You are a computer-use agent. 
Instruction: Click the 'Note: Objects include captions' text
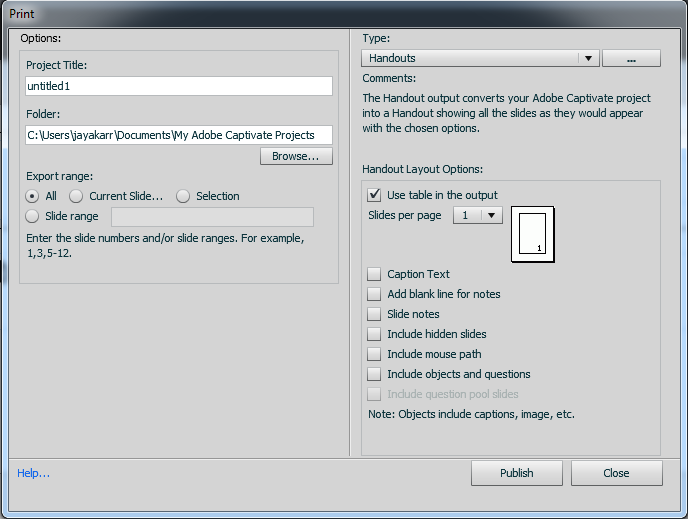pyautogui.click(x=471, y=414)
